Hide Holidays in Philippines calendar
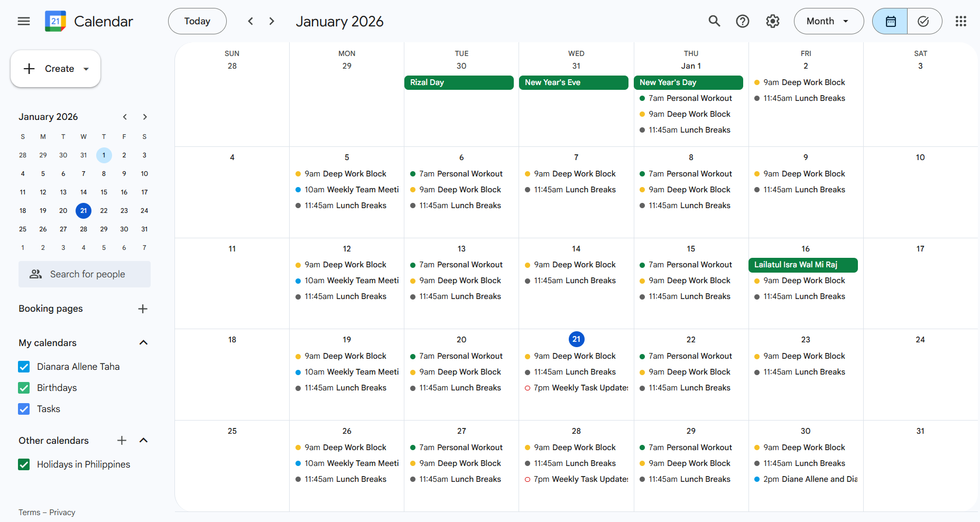The height and width of the screenshot is (522, 980). (24, 464)
